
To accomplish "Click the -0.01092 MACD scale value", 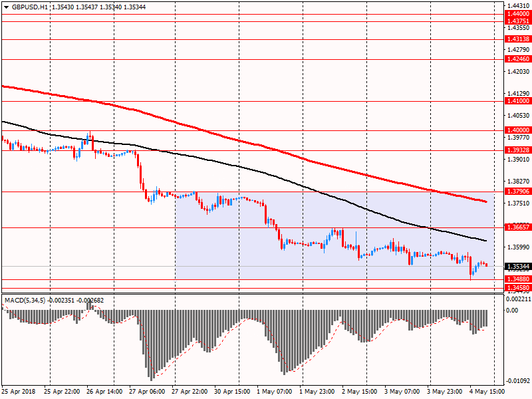I will (x=519, y=380).
